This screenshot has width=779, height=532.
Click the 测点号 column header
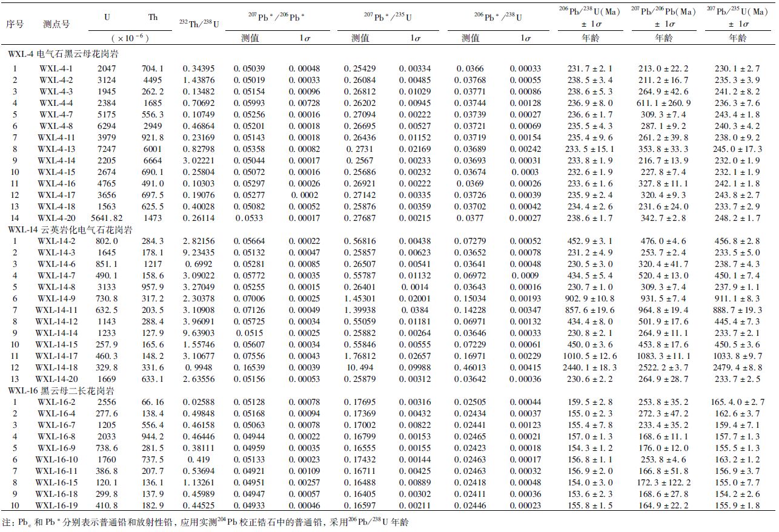coord(56,24)
